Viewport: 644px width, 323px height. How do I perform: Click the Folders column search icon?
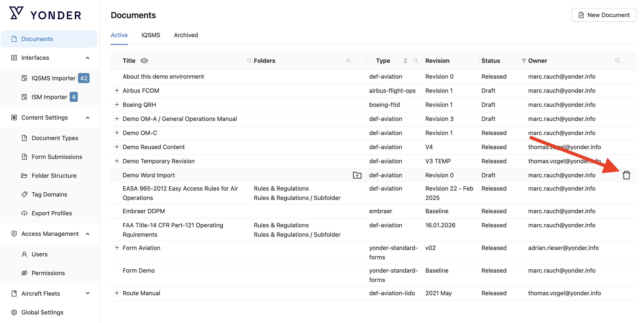tap(348, 60)
